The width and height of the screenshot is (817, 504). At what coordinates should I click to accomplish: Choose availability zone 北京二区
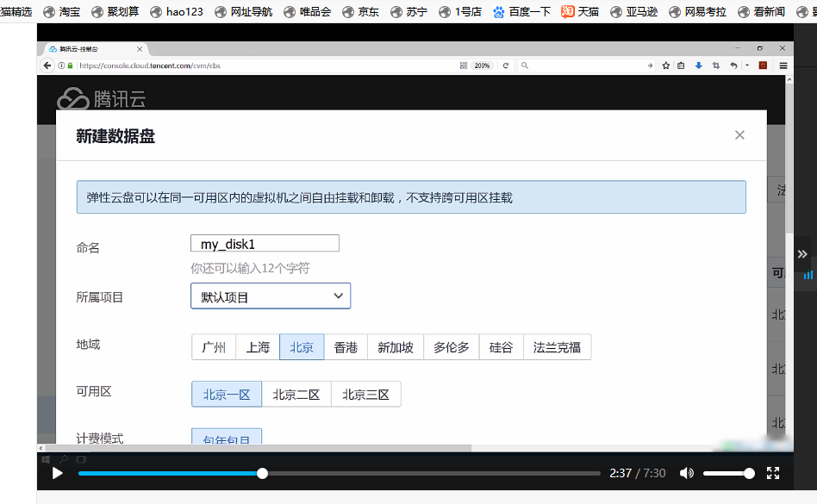296,394
